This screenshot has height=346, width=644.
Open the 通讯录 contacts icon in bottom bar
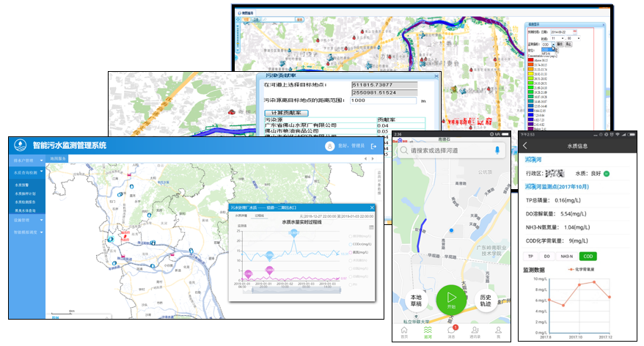(475, 331)
